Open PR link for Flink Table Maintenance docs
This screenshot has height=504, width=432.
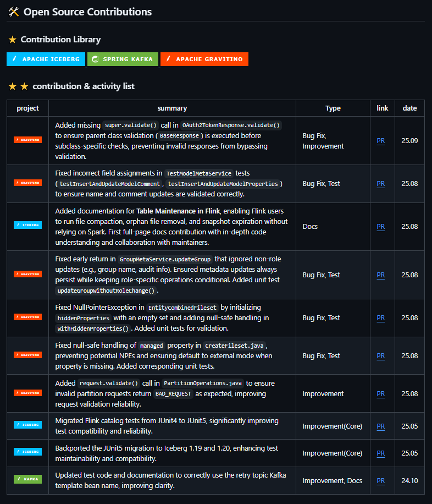pyautogui.click(x=380, y=226)
